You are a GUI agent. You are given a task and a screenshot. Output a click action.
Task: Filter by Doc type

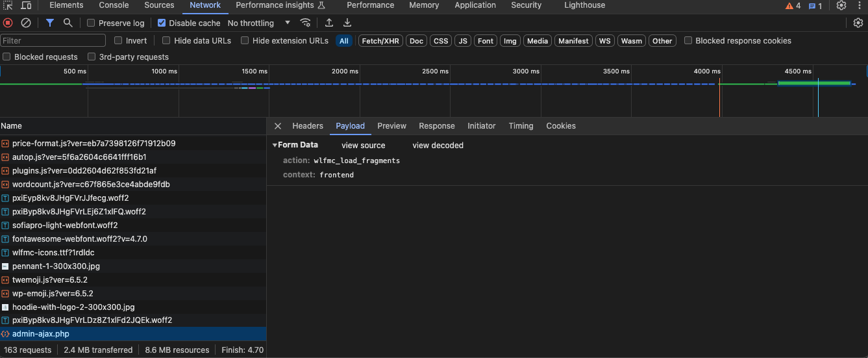coord(416,41)
